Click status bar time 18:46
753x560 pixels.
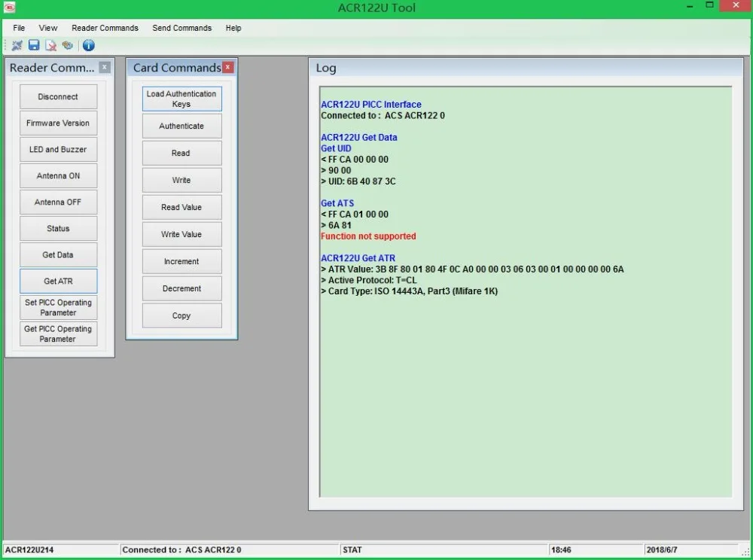click(x=561, y=550)
